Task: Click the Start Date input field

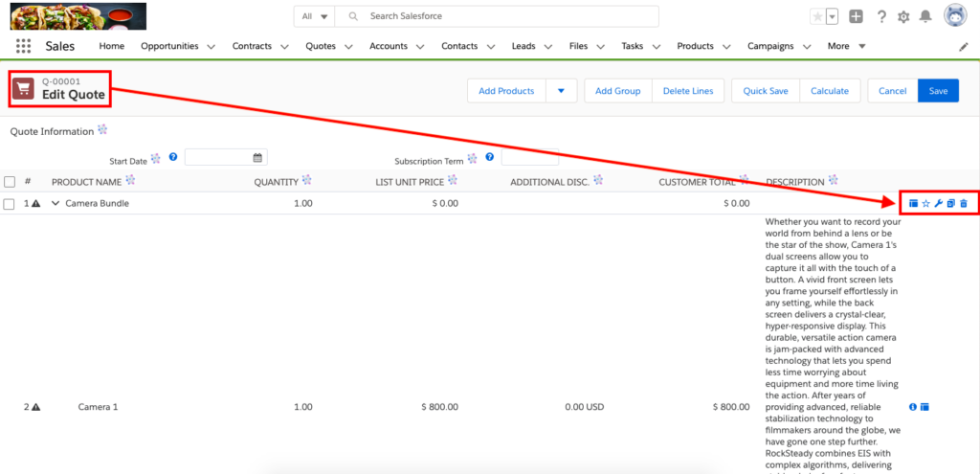Action: coord(226,157)
